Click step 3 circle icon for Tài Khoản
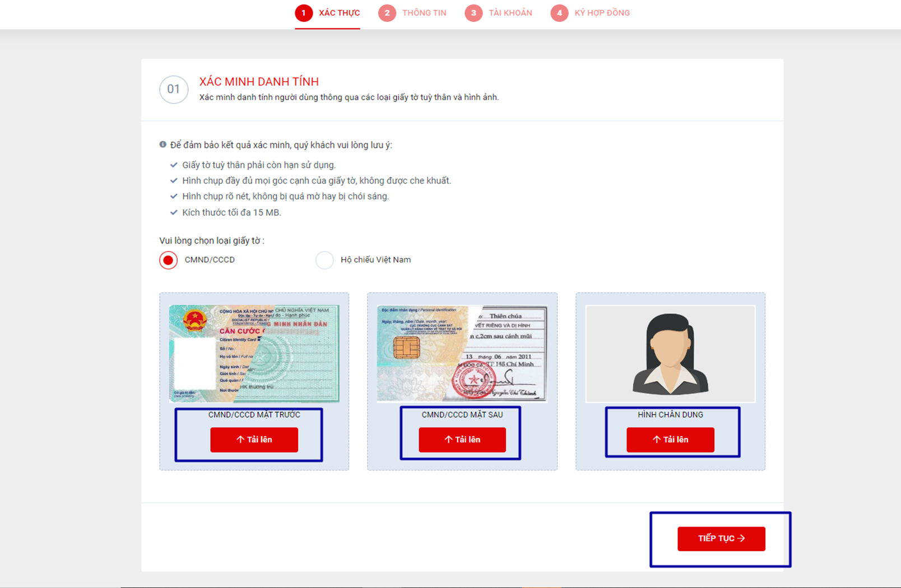The height and width of the screenshot is (588, 901). coord(473,13)
